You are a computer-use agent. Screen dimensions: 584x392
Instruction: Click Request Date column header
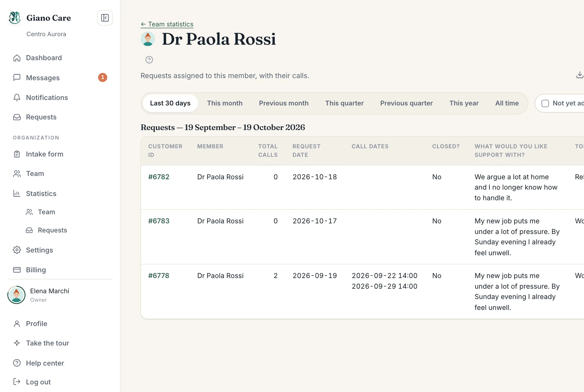306,150
